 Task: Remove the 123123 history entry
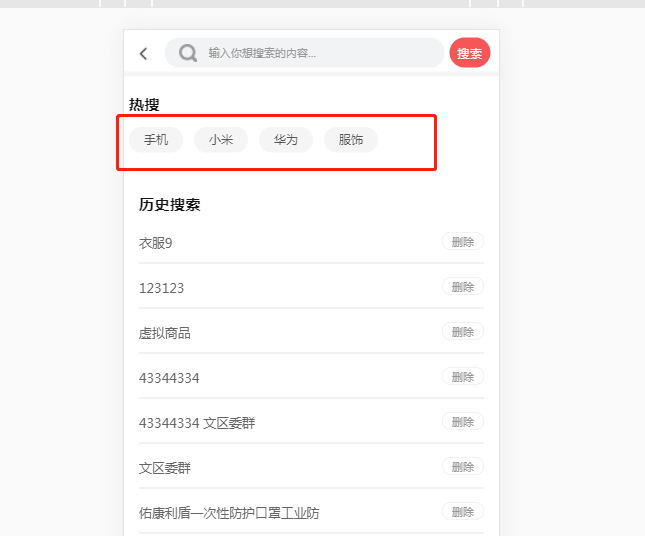(x=463, y=287)
